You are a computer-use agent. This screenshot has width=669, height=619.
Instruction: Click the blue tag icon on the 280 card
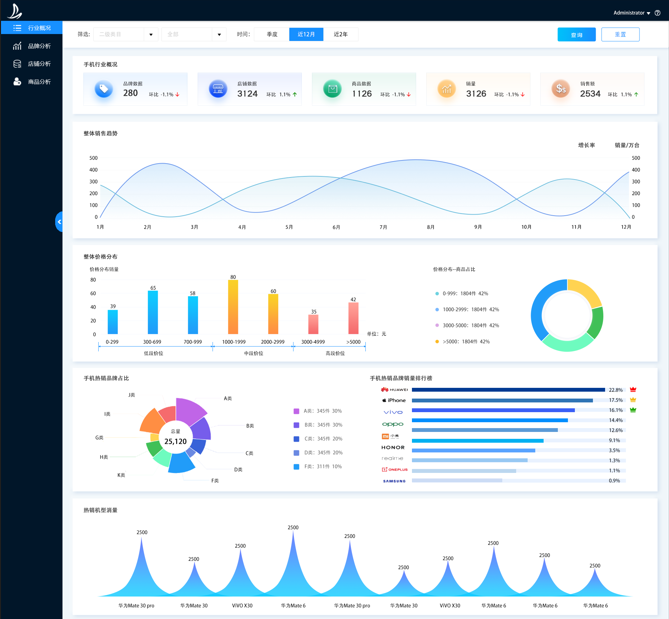coord(104,89)
